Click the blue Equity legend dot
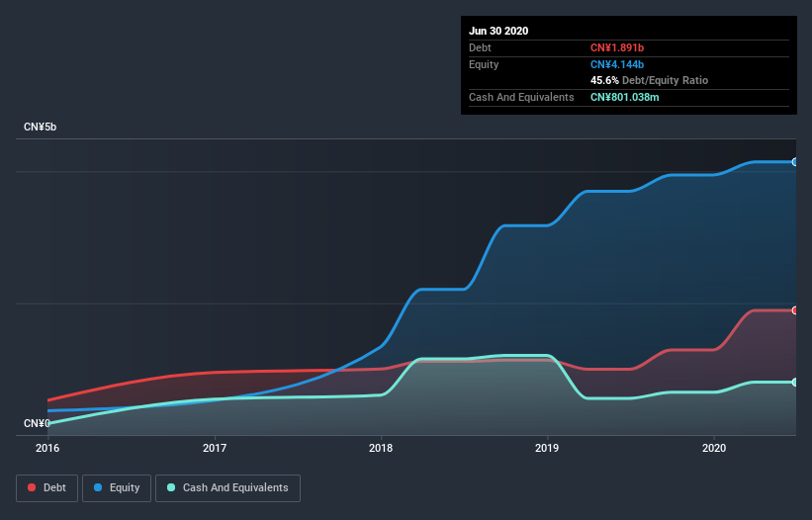The image size is (812, 520). pos(98,487)
